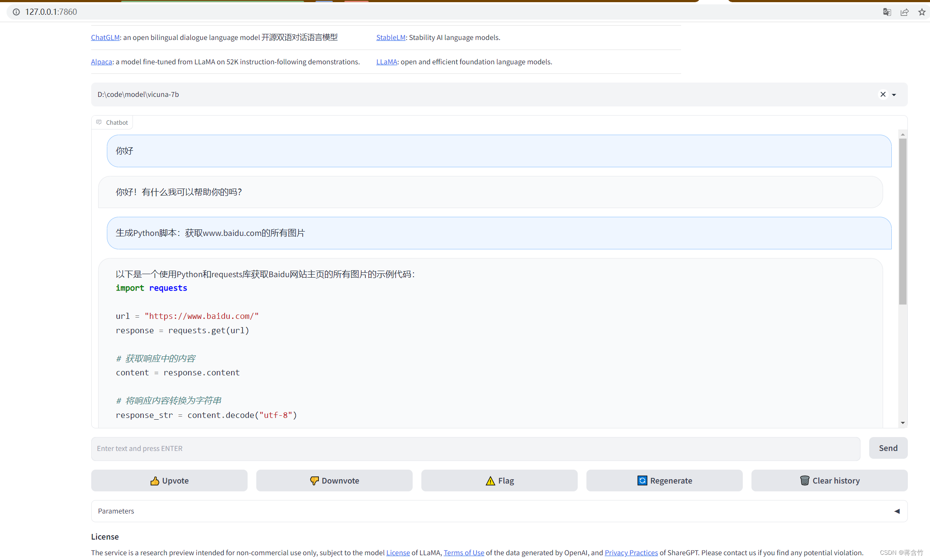Click the model path D:\code\model\vicuna-7b field
This screenshot has height=560, width=930.
(499, 94)
